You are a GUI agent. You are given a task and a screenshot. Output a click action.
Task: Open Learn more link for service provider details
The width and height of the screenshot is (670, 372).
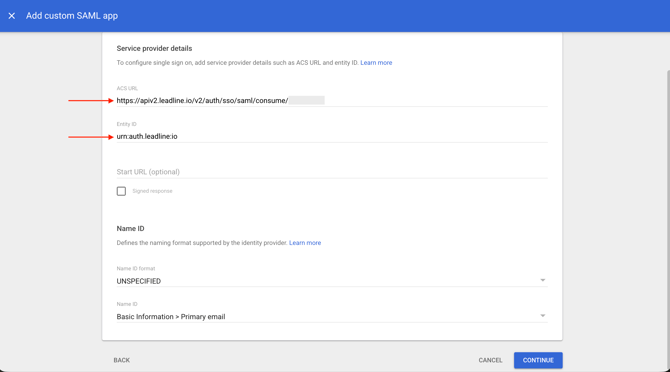[376, 63]
